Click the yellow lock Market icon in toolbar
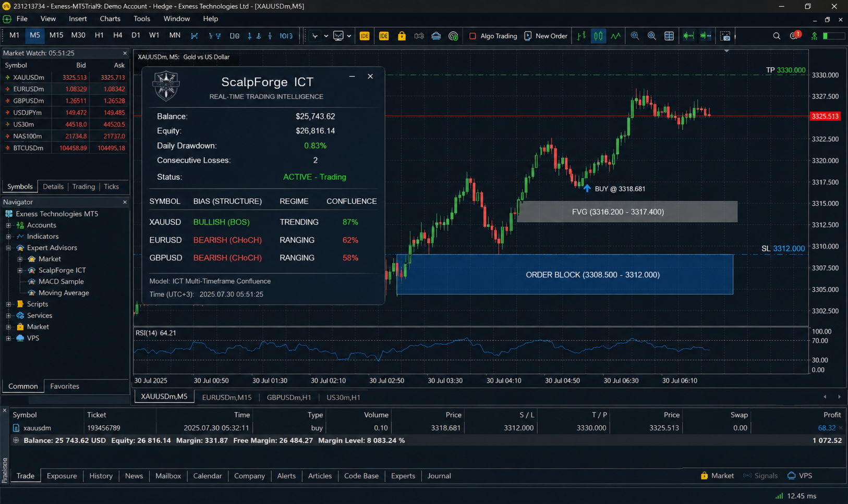The height and width of the screenshot is (504, 848). [x=402, y=36]
